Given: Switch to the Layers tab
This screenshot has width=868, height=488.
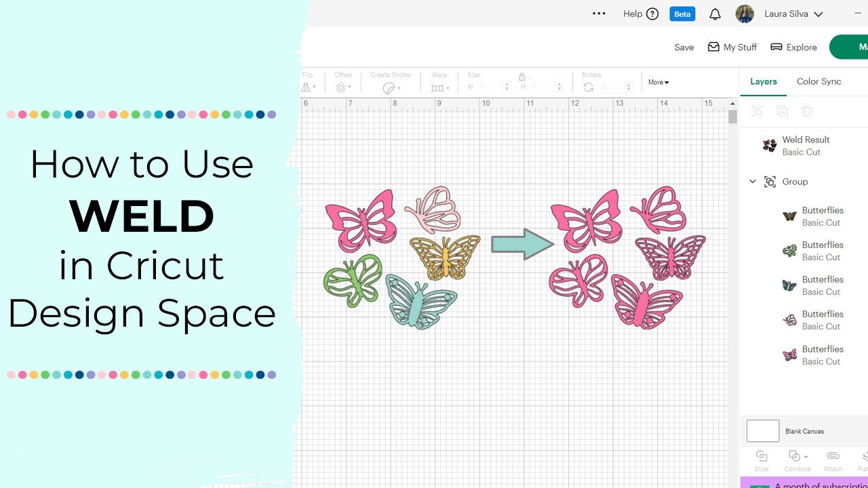Looking at the screenshot, I should (764, 81).
